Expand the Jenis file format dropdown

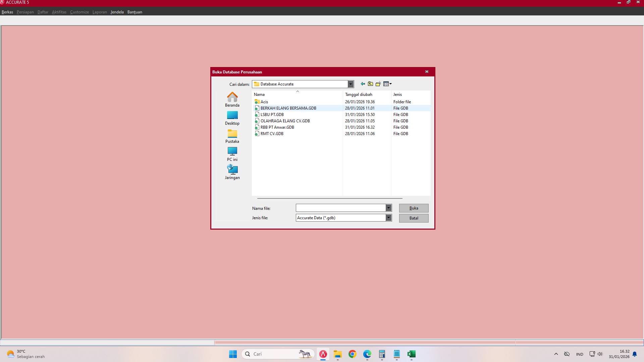tap(388, 218)
